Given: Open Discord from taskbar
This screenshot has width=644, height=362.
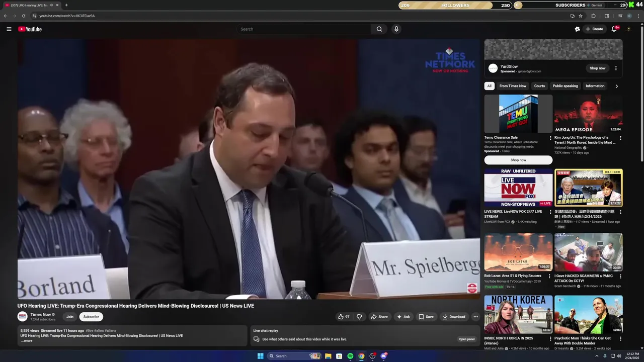Looking at the screenshot, I should click(x=384, y=356).
